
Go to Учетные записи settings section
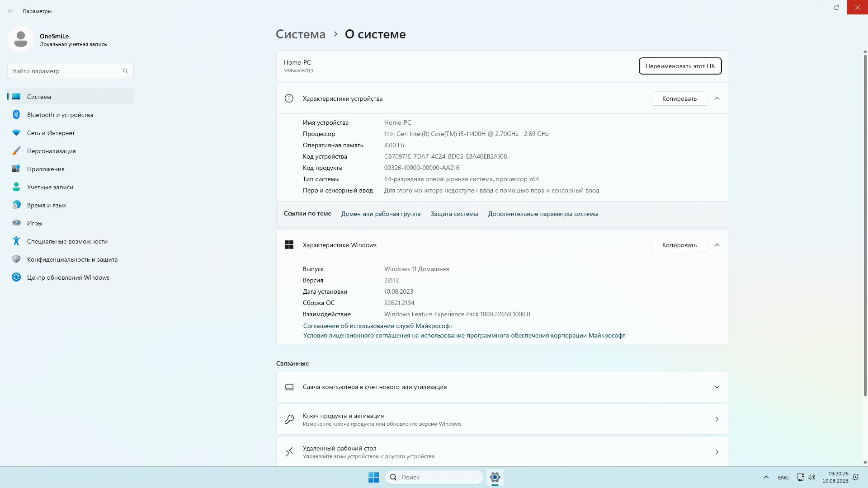click(x=50, y=187)
